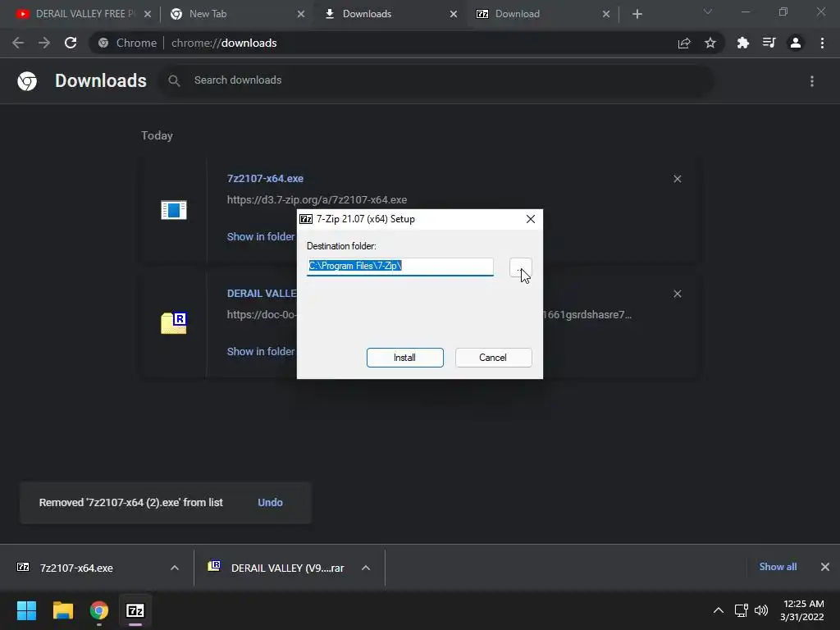Share this page icon in address bar
This screenshot has height=630, width=840.
click(x=684, y=43)
